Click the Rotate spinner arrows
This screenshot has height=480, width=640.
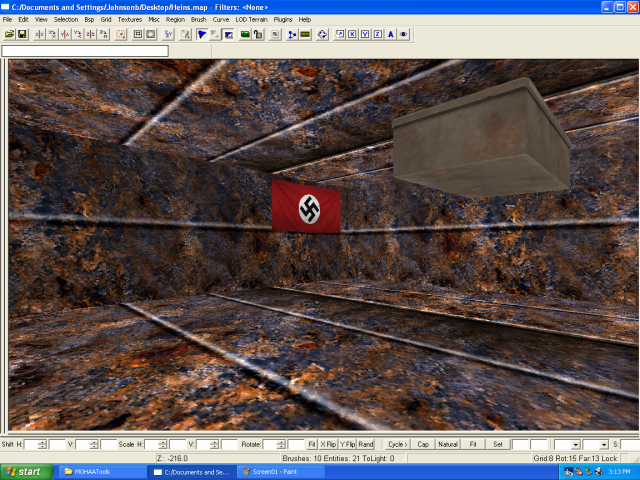click(280, 444)
